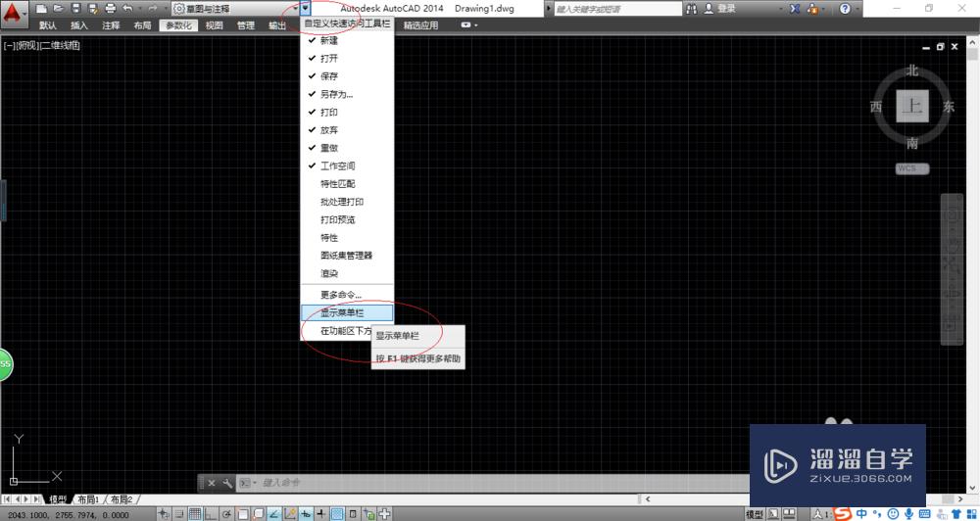Open the recent commands dropdown in command line

pos(249,483)
